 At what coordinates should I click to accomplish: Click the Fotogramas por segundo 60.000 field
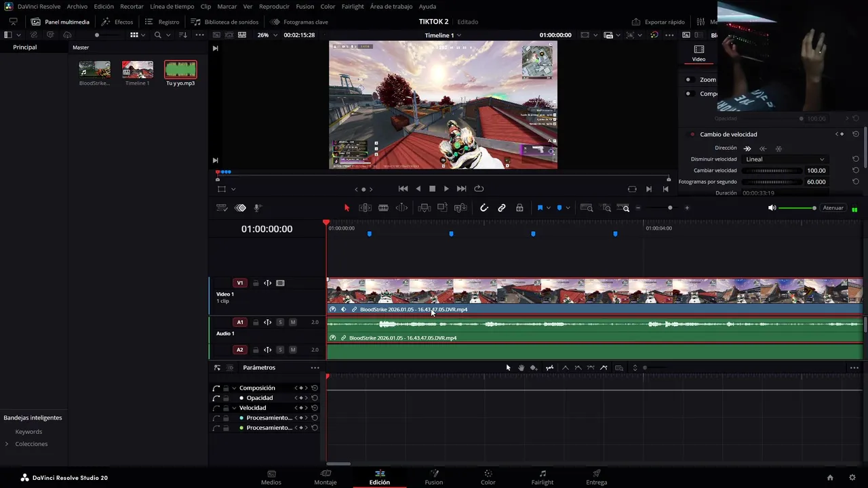[816, 182]
